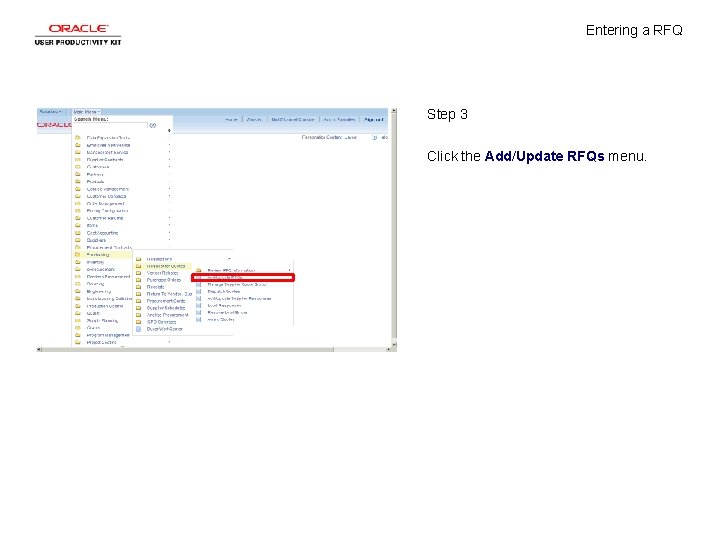Click folder icon beside Receipts

coord(138,287)
